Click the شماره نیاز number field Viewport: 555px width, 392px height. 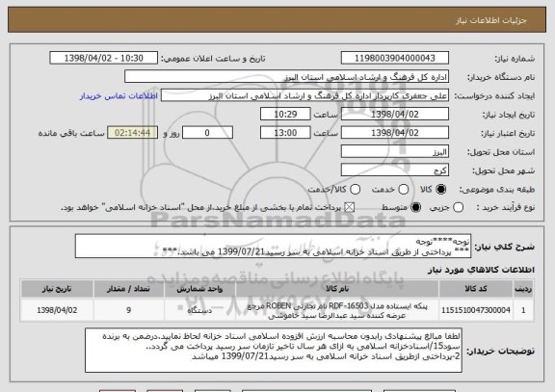395,58
